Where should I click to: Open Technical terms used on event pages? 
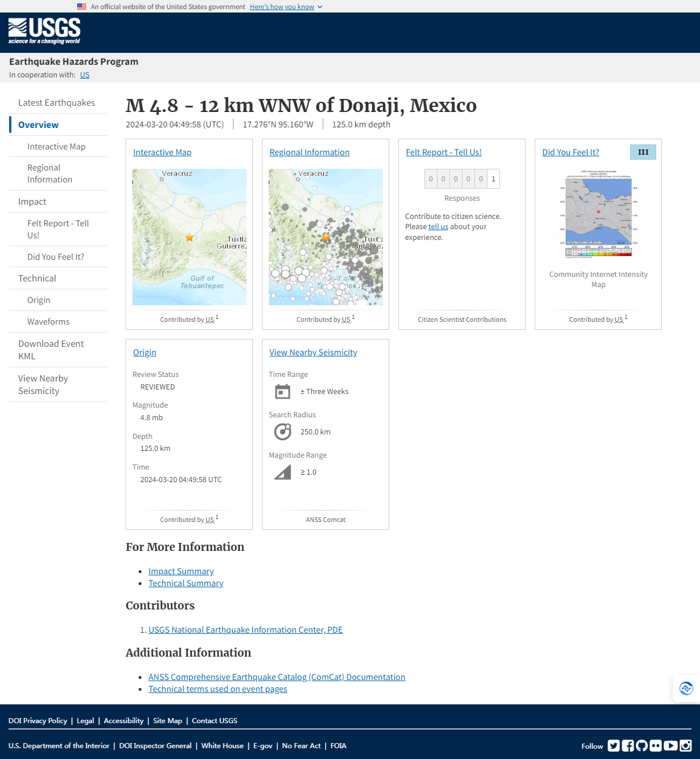pos(218,689)
